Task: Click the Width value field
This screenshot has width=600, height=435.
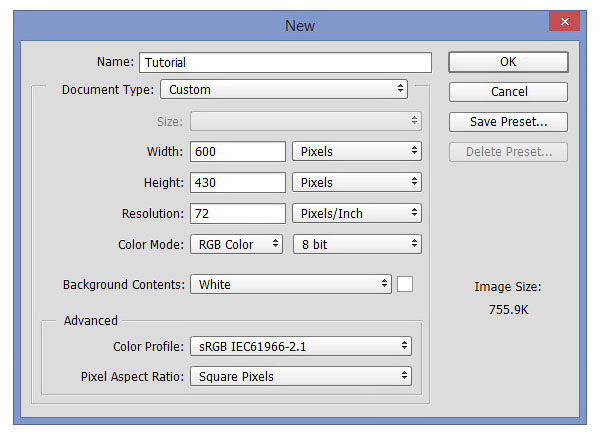Action: pos(238,152)
